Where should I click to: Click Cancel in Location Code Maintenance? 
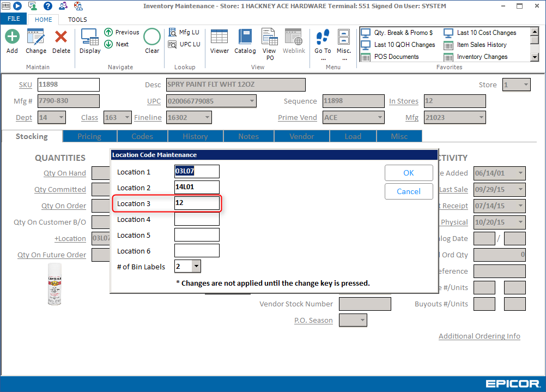click(x=409, y=191)
